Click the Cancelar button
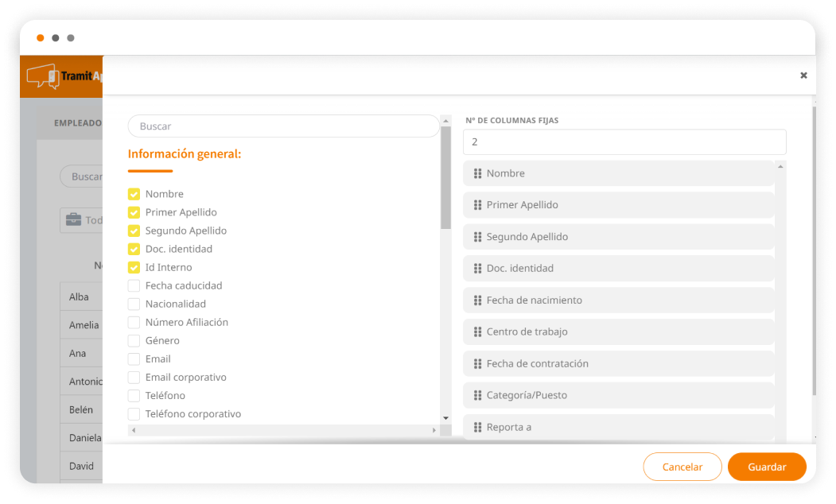 682,467
